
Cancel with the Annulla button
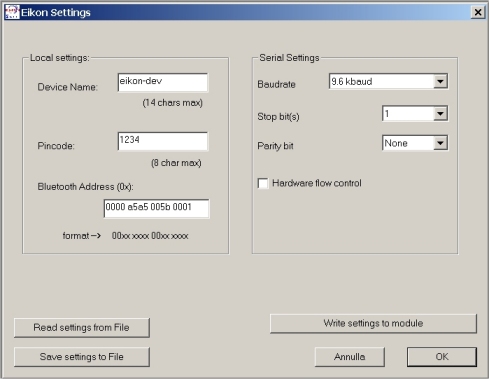point(350,357)
